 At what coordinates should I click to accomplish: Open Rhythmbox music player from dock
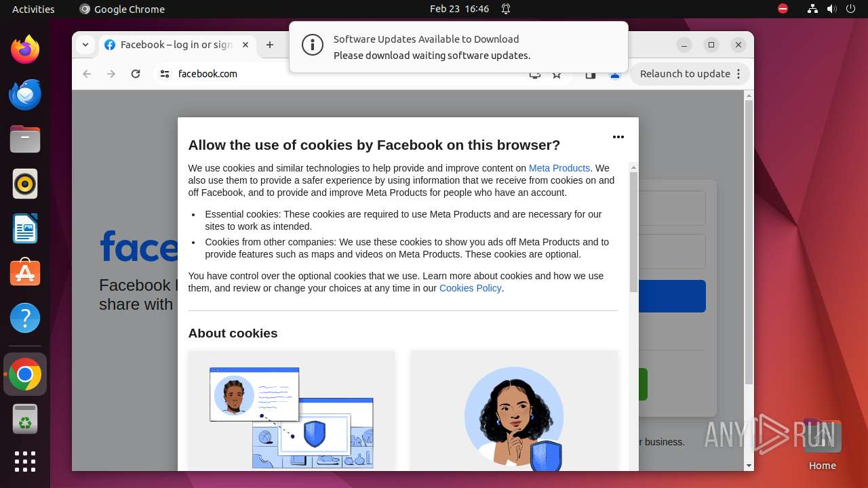pos(25,184)
